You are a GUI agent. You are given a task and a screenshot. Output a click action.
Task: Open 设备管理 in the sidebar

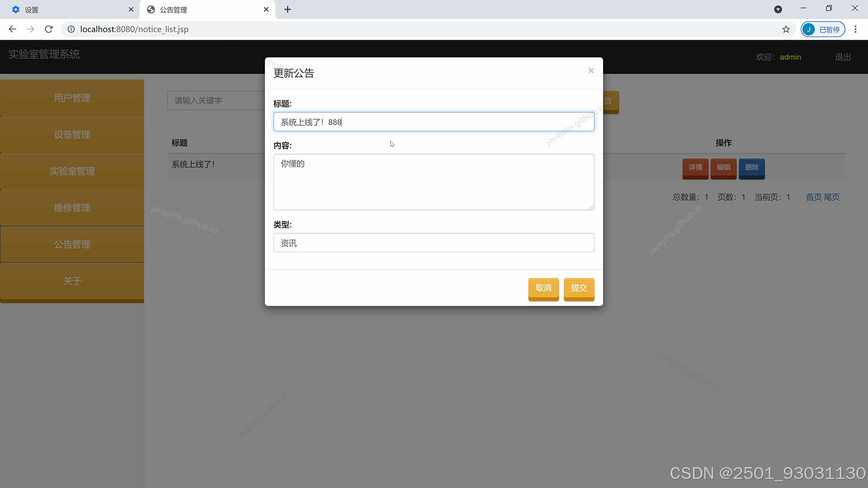pos(72,135)
